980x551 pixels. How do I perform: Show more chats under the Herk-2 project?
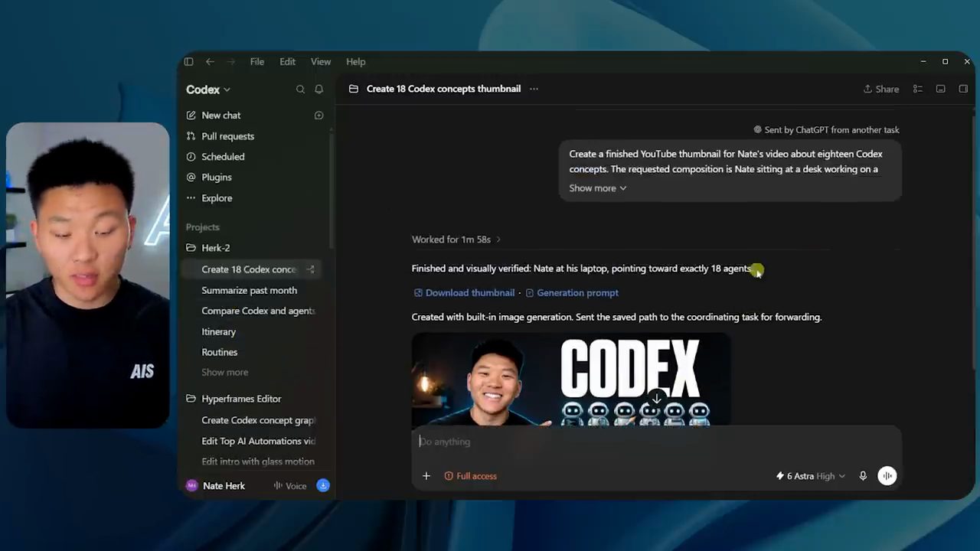[x=225, y=373]
